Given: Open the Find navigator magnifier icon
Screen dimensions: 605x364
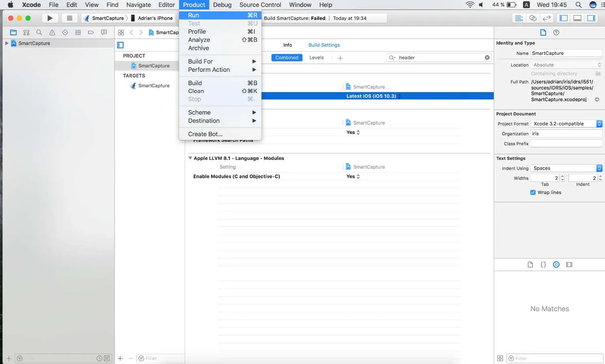Looking at the screenshot, I should [39, 32].
